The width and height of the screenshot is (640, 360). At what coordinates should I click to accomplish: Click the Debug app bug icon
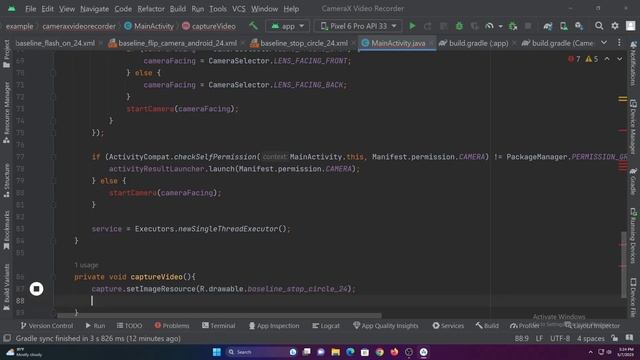click(x=459, y=26)
